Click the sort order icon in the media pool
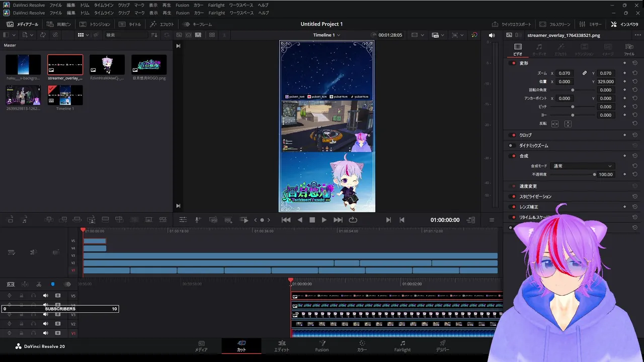Image resolution: width=644 pixels, height=362 pixels. click(154, 35)
